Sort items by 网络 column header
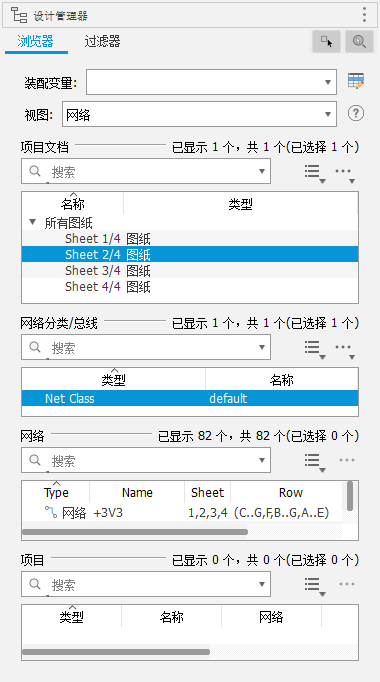This screenshot has width=380, height=682. coord(271,616)
